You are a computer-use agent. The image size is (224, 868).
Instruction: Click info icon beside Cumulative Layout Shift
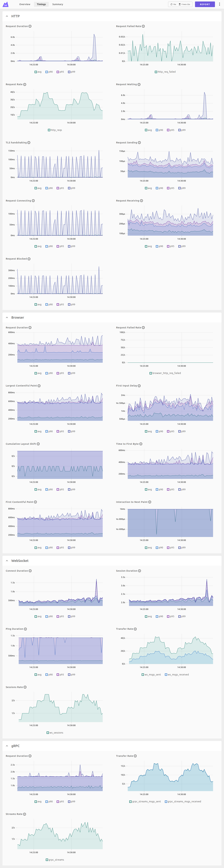tap(38, 444)
